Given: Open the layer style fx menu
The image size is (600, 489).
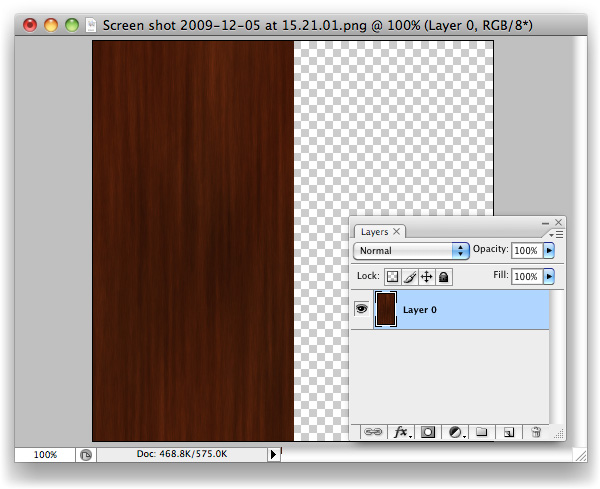Looking at the screenshot, I should point(401,432).
